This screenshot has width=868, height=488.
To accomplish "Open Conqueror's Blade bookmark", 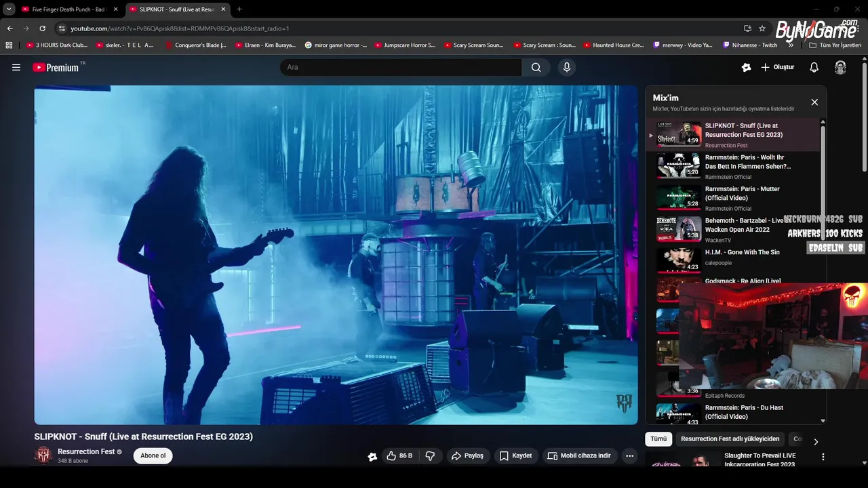I will pyautogui.click(x=196, y=45).
